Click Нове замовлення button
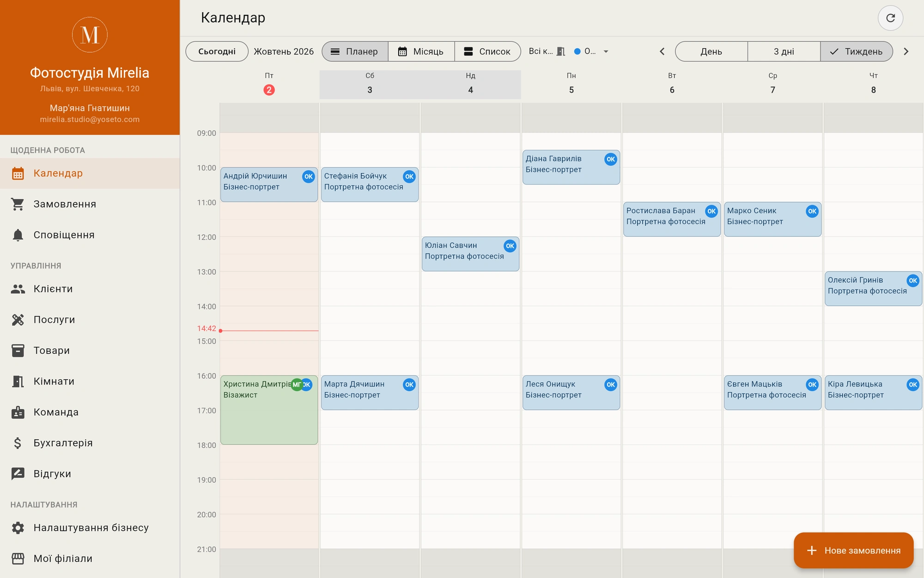This screenshot has width=924, height=578. click(x=853, y=550)
